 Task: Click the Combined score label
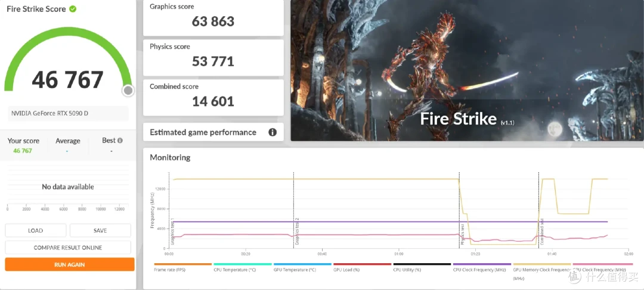[x=174, y=86]
